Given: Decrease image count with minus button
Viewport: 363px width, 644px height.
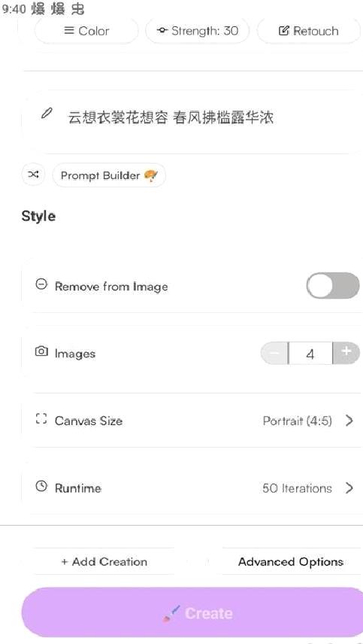Looking at the screenshot, I should [274, 353].
